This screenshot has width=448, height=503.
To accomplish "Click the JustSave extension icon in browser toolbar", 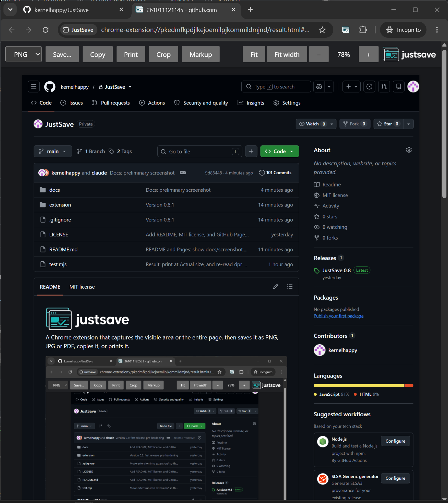I will pyautogui.click(x=346, y=30).
